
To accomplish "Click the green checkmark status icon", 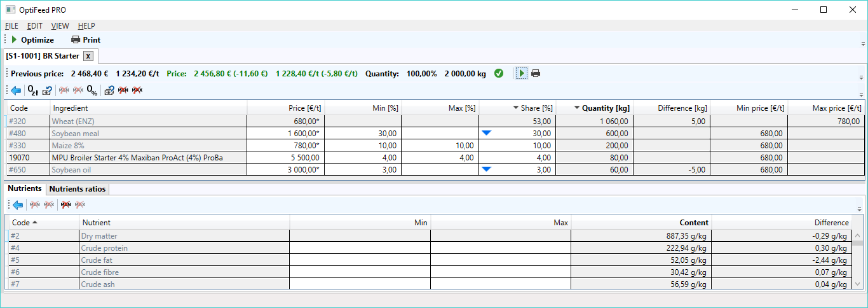I will (x=499, y=73).
